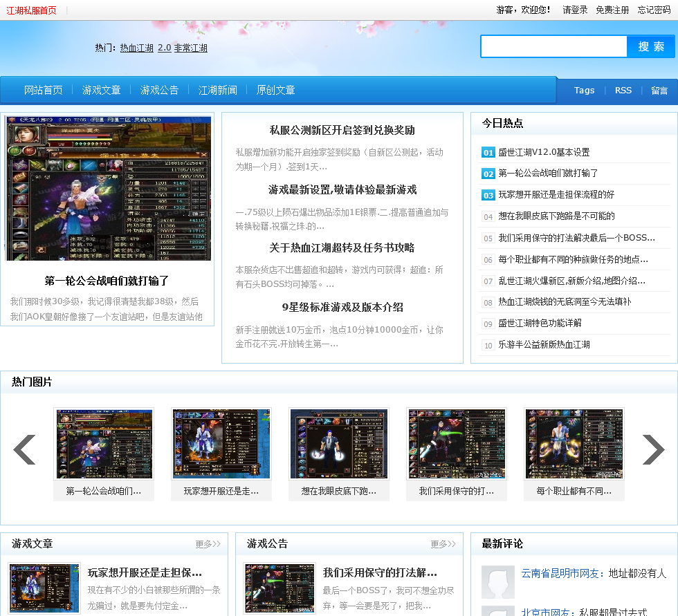The height and width of the screenshot is (616, 678).
Task: Focus the search input field
Action: 554,46
